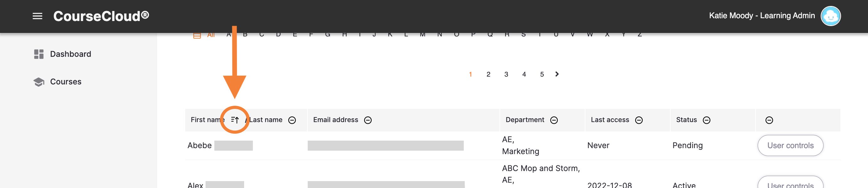Click the CourseCloud logo
Viewport: 868px width, 188px height.
tap(101, 16)
